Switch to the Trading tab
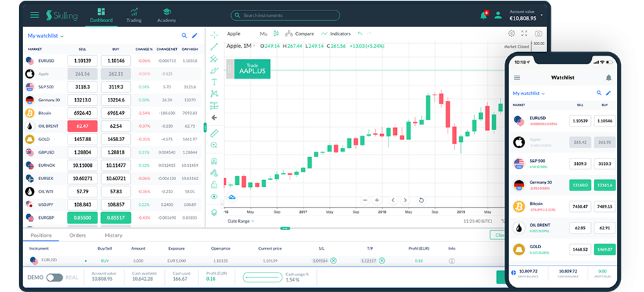The image size is (644, 292). [134, 15]
